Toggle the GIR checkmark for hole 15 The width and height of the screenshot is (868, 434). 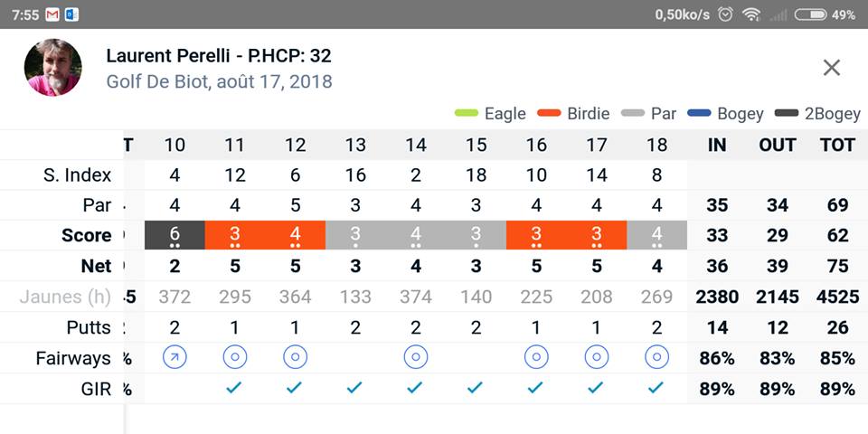pyautogui.click(x=476, y=388)
